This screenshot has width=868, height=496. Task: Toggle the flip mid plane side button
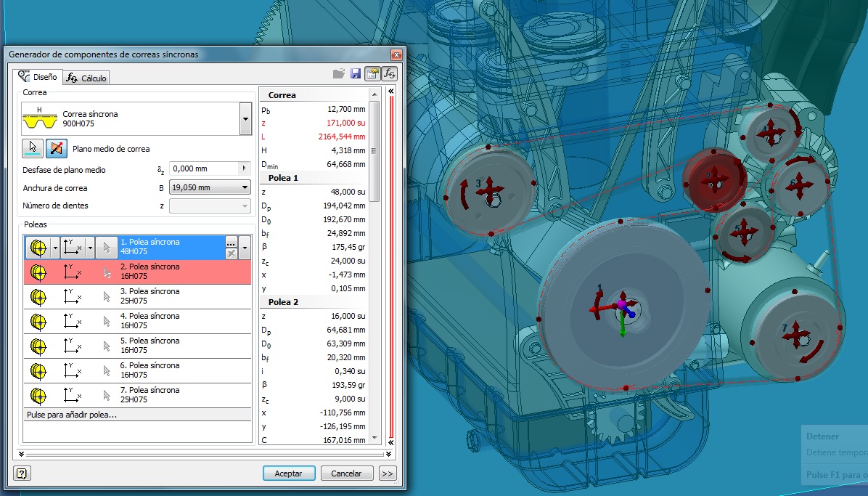click(x=56, y=148)
